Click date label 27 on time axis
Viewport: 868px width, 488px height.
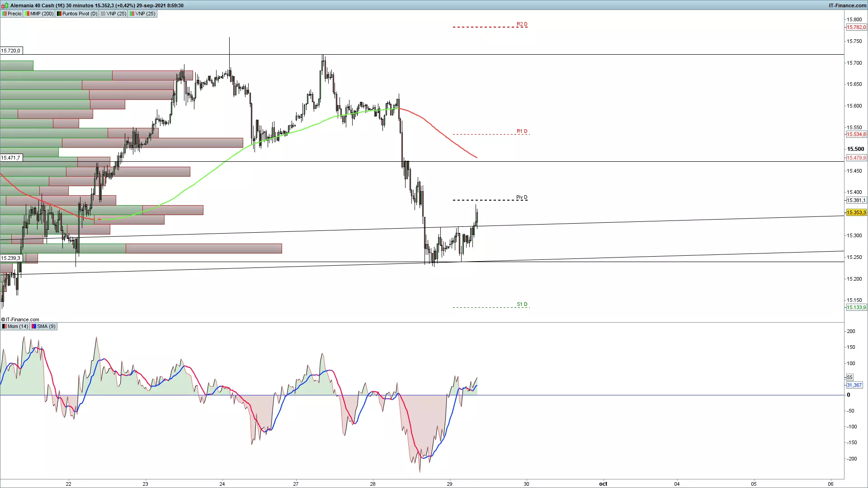(296, 484)
